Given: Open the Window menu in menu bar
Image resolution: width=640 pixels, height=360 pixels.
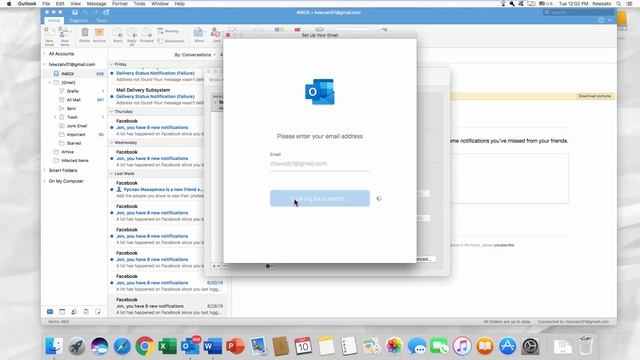Looking at the screenshot, I should pyautogui.click(x=160, y=4).
